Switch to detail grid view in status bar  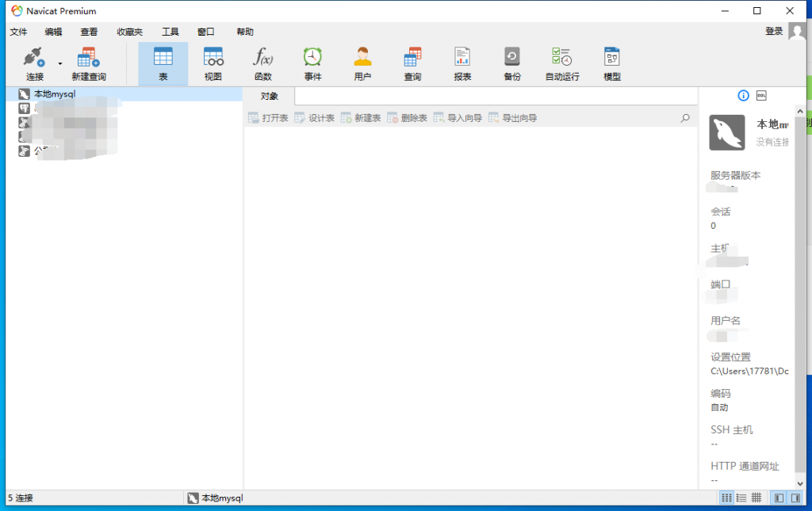point(756,498)
